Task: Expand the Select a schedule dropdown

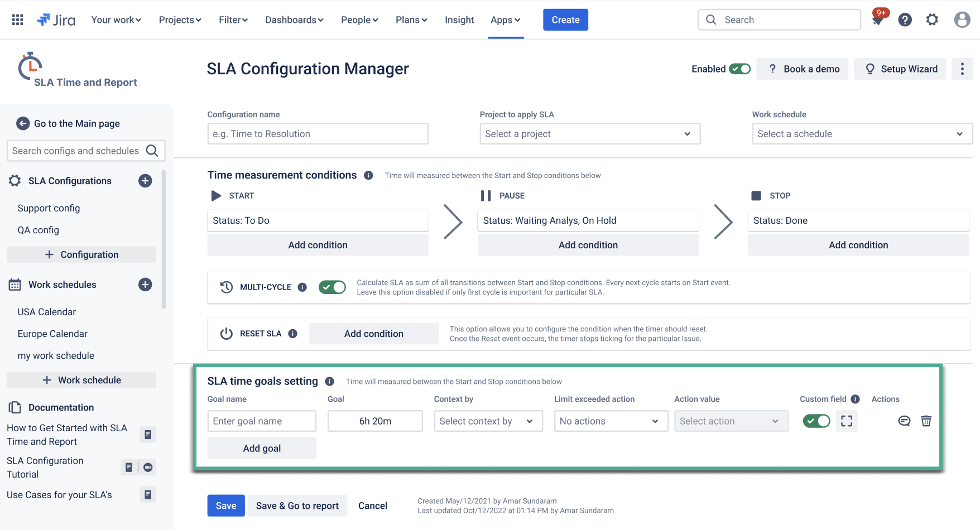Action: tap(862, 134)
